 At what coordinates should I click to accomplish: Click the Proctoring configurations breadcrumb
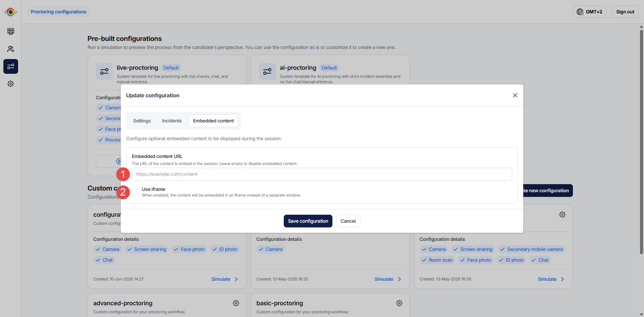click(x=59, y=12)
